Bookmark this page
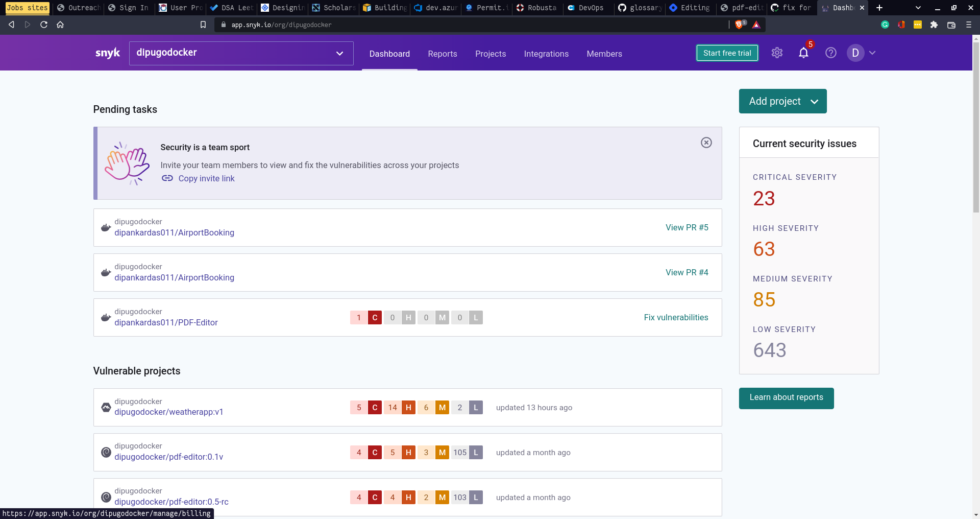Image resolution: width=980 pixels, height=519 pixels. pos(203,25)
